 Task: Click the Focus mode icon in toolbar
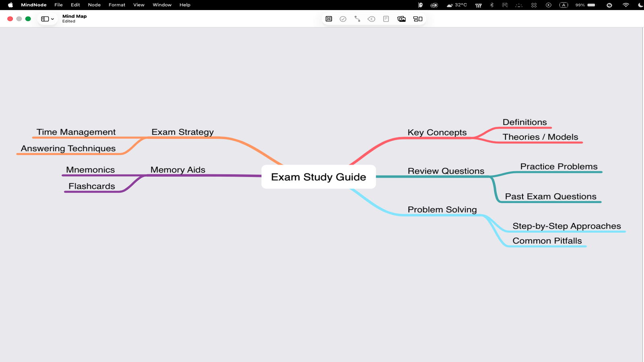329,19
